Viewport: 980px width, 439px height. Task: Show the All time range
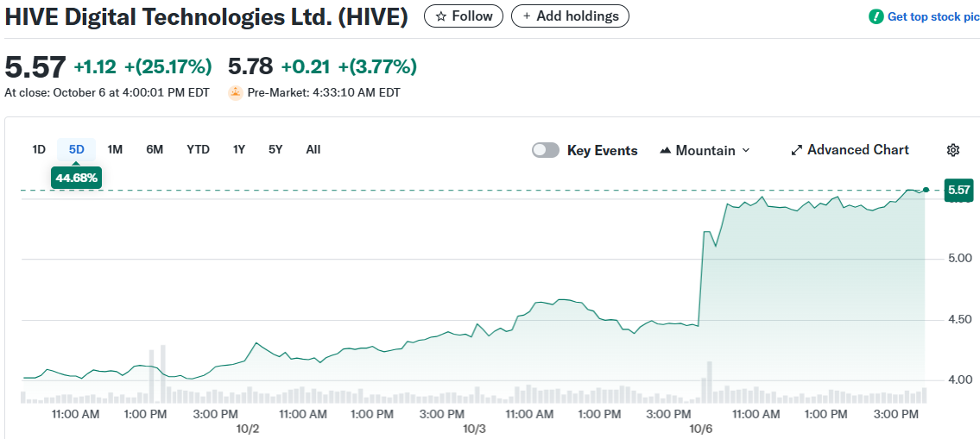(x=313, y=149)
